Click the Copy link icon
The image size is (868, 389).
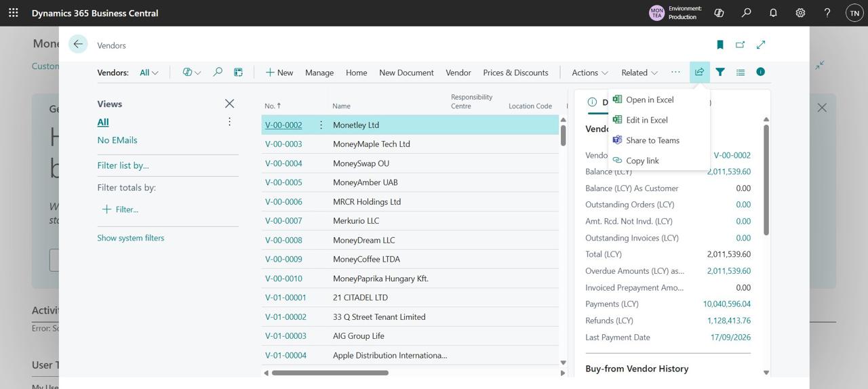coord(617,161)
